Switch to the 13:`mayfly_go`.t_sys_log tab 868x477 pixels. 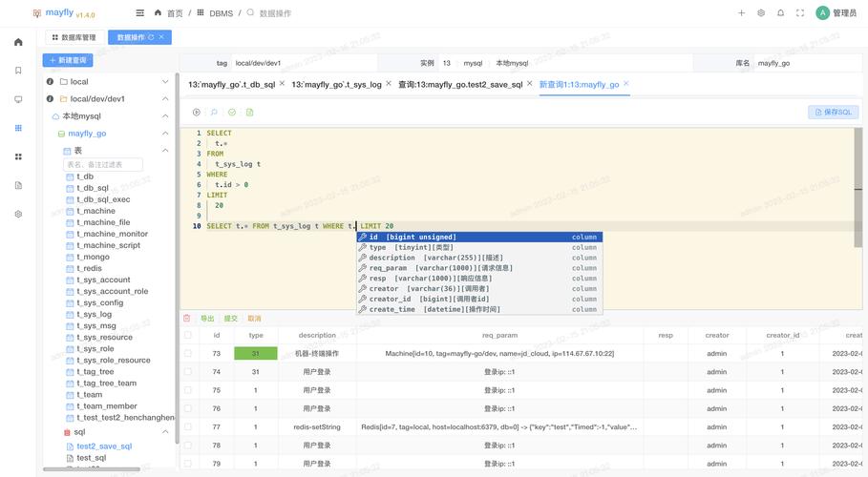(x=336, y=84)
